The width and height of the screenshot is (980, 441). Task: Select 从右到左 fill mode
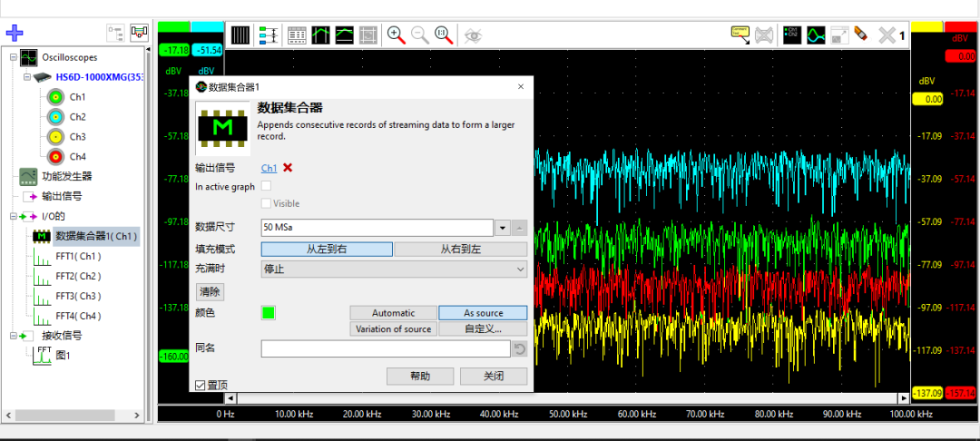pos(461,249)
